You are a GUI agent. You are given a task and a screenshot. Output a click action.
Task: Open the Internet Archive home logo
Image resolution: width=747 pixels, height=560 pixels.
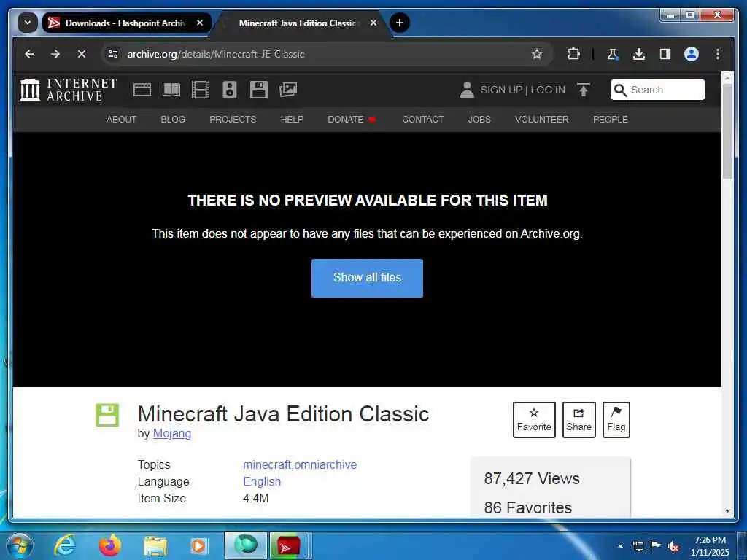(69, 90)
